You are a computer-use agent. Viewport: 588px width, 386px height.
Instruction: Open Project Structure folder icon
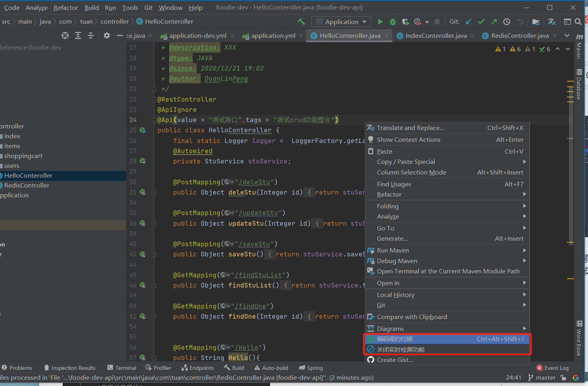point(536,22)
